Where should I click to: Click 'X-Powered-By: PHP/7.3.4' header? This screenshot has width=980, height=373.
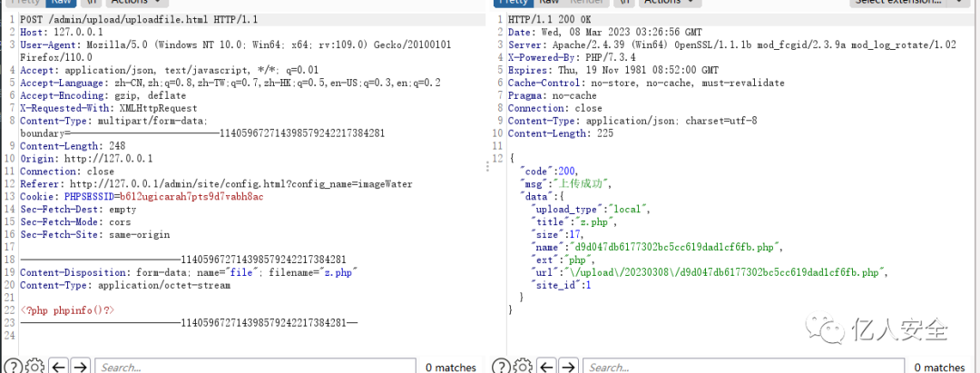pyautogui.click(x=572, y=57)
